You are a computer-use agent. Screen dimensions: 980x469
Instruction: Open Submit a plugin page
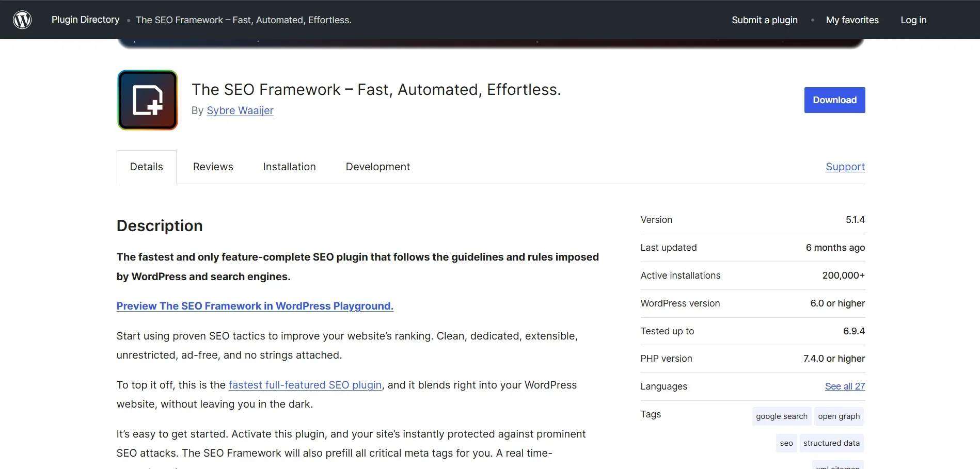point(765,20)
